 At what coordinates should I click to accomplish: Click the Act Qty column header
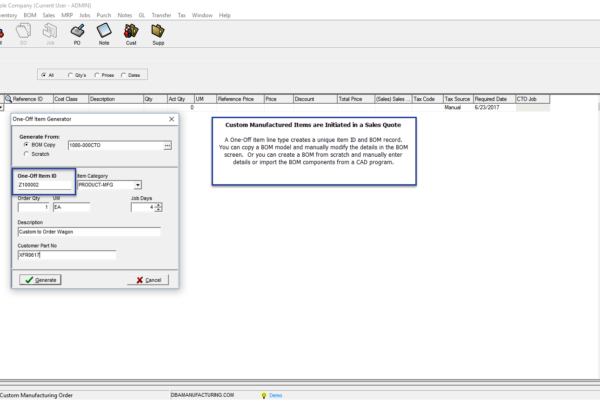pyautogui.click(x=181, y=99)
